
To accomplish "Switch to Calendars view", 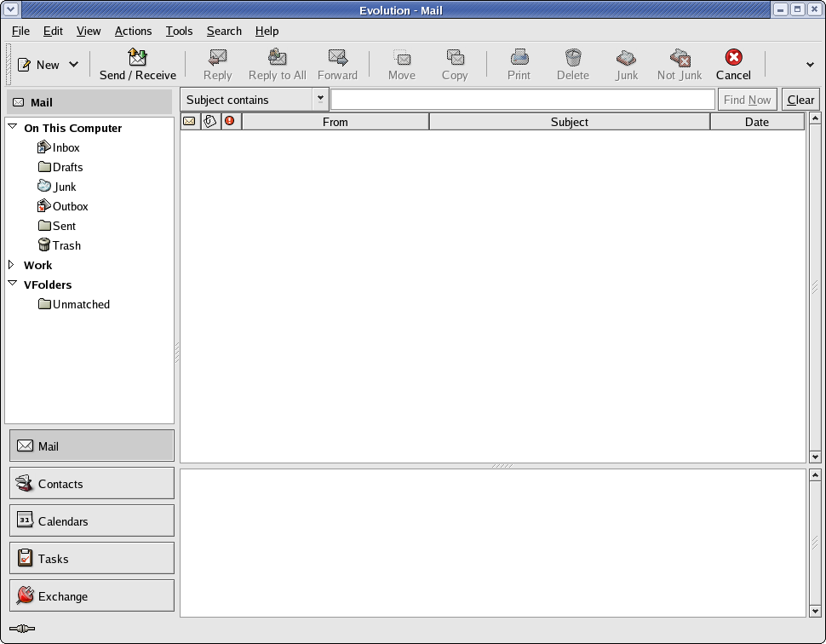I will [x=92, y=521].
